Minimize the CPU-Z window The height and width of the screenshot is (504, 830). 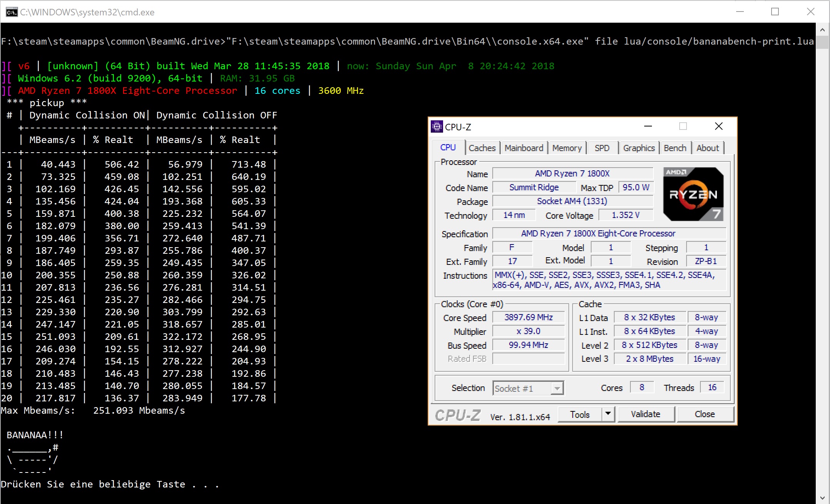pyautogui.click(x=648, y=126)
